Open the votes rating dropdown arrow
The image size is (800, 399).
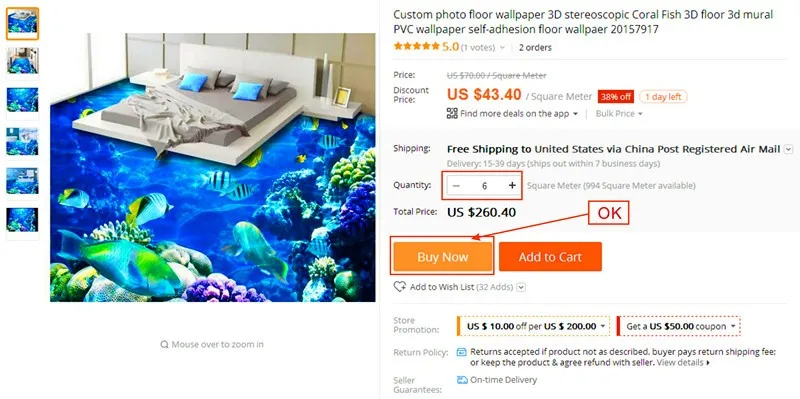[x=502, y=47]
